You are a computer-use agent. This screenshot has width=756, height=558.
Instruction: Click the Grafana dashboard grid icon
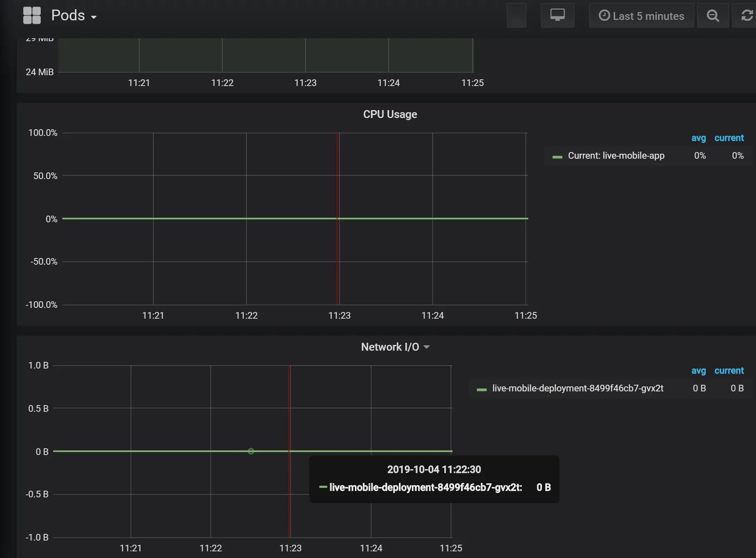(x=32, y=15)
